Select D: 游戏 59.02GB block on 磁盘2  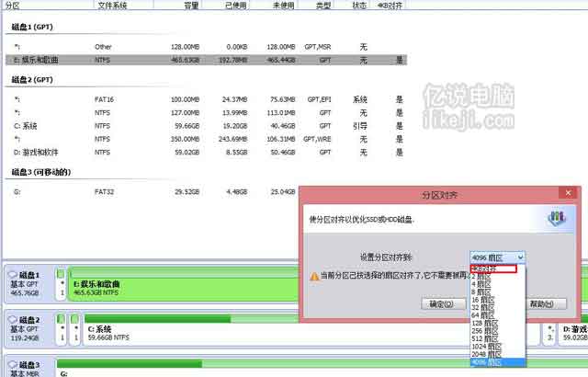[573, 333]
